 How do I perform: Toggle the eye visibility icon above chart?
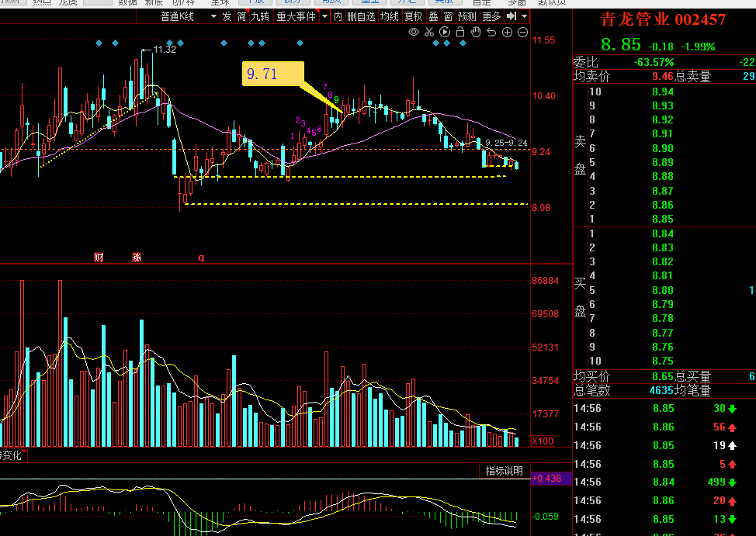click(413, 33)
